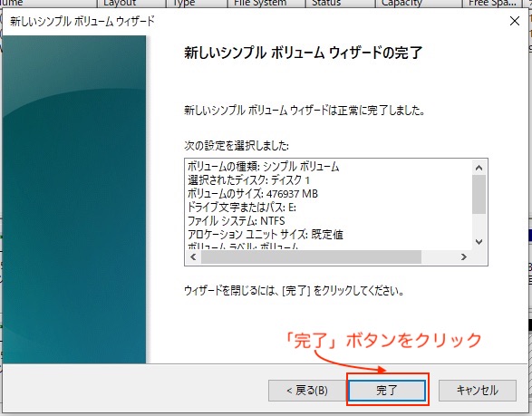This screenshot has height=416, width=532.
Task: Select the ドライブ文字またはパス: E: line
Action: (x=242, y=208)
